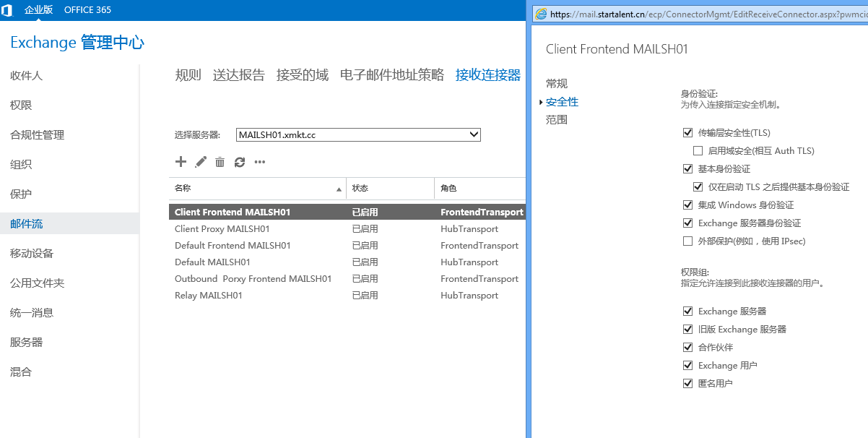Select 安全性 section in connector dialog
This screenshot has height=438, width=868.
[x=562, y=102]
